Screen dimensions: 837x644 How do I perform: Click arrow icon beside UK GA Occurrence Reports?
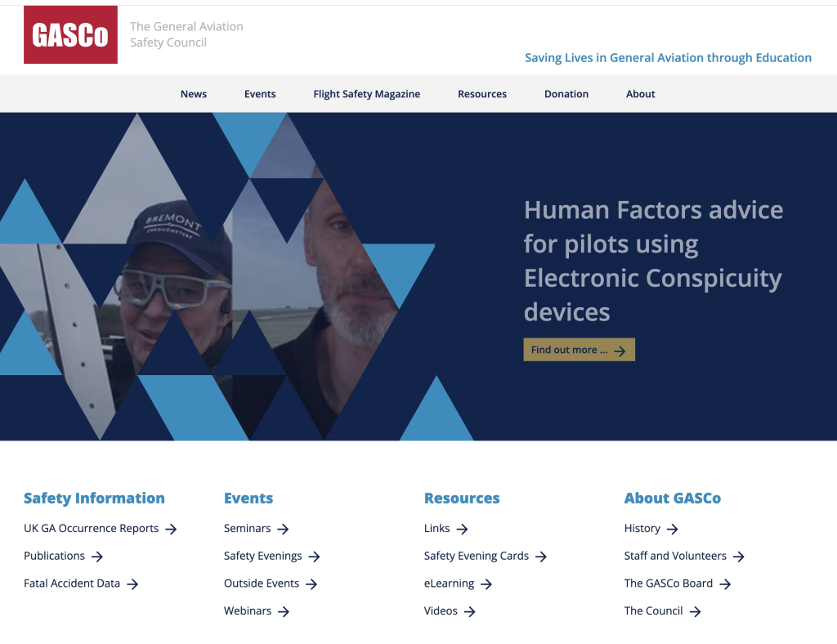[x=171, y=530]
